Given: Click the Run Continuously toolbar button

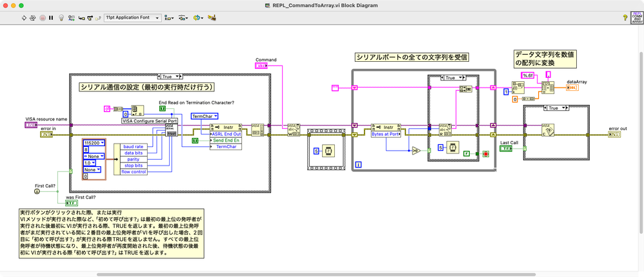Looking at the screenshot, I should click(32, 18).
